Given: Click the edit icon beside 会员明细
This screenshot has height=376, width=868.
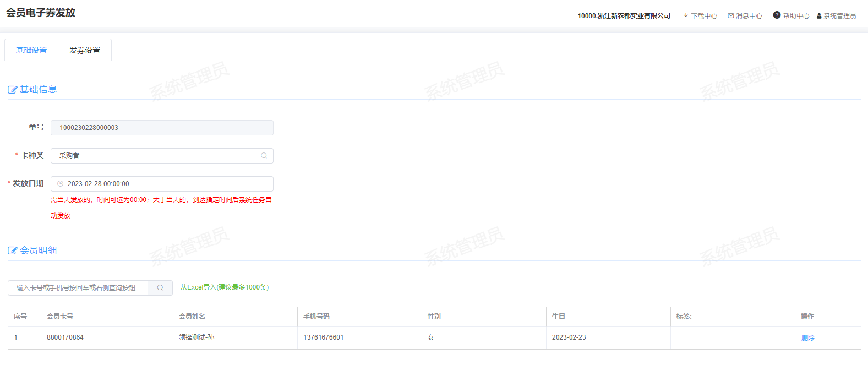Looking at the screenshot, I should 13,250.
